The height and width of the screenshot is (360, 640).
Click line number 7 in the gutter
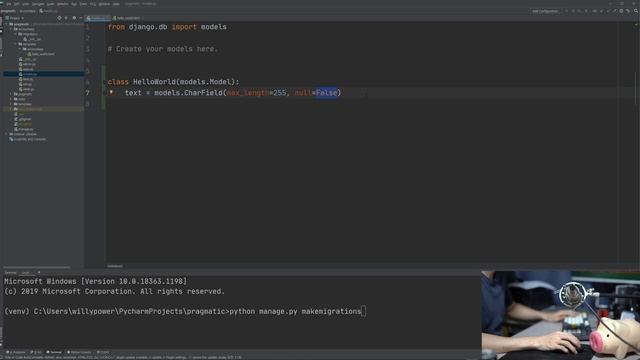click(87, 93)
